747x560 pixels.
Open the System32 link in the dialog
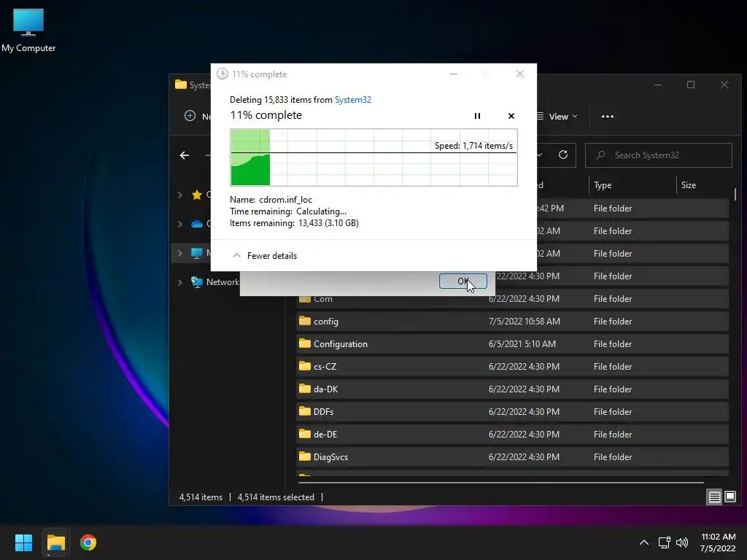pyautogui.click(x=352, y=99)
